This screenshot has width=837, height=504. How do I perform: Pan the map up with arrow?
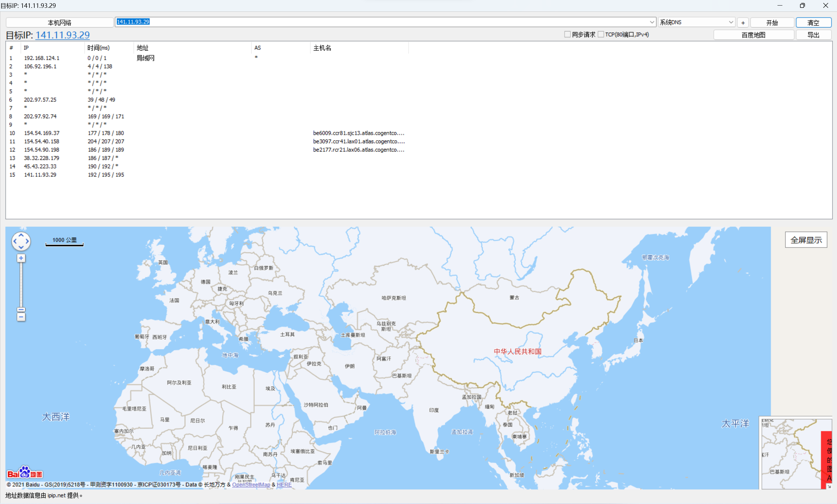[21, 235]
